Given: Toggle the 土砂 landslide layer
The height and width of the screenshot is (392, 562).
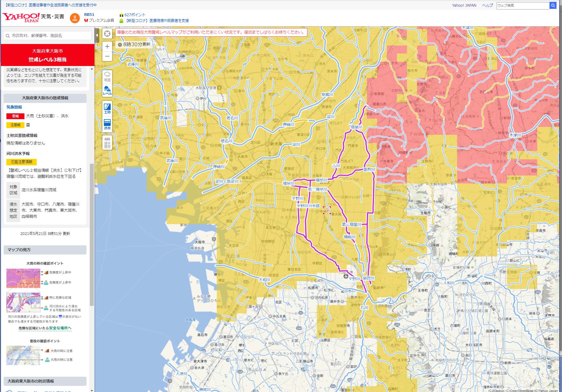Looking at the screenshot, I should (107, 108).
